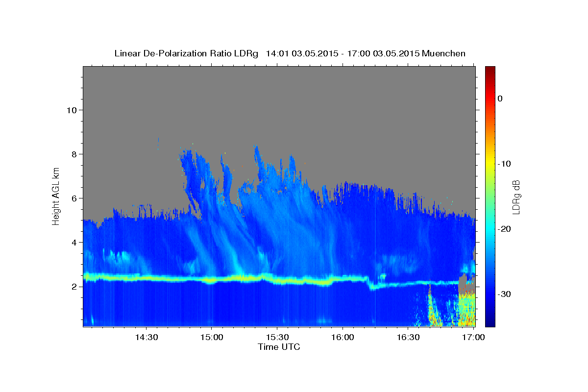Screen dimensions: 588x392
Task: Click the colorbar value 0
Action: pos(500,98)
